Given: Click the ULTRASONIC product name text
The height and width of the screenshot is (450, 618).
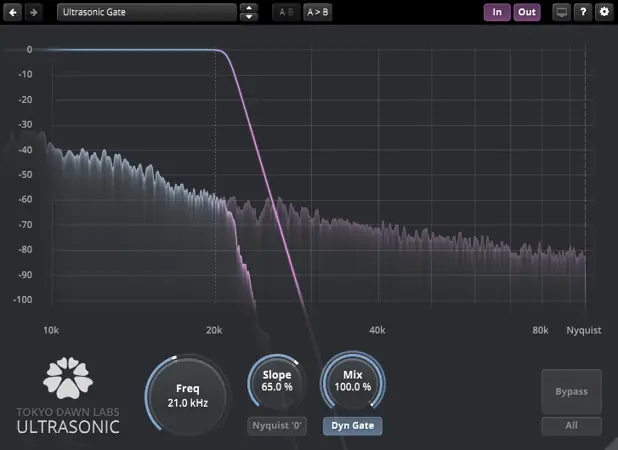Looking at the screenshot, I should (x=68, y=427).
